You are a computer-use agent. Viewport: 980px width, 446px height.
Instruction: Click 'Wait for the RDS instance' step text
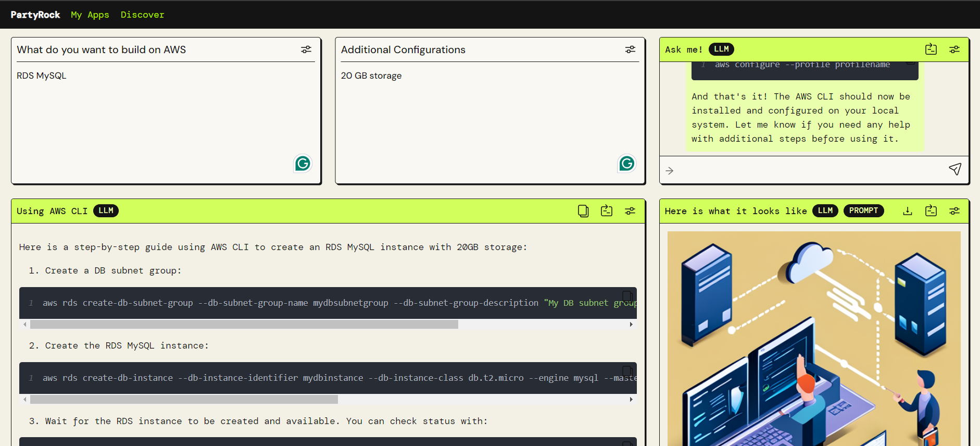pyautogui.click(x=266, y=421)
